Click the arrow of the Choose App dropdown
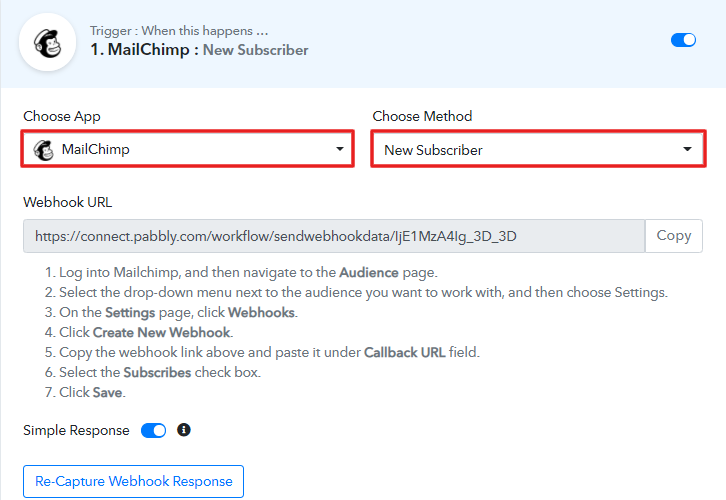The height and width of the screenshot is (500, 726). point(339,150)
